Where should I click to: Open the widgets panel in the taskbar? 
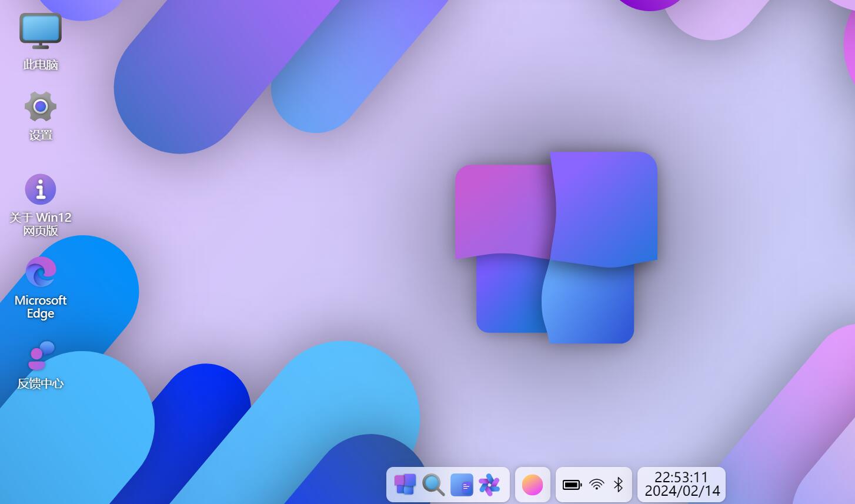[x=462, y=485]
